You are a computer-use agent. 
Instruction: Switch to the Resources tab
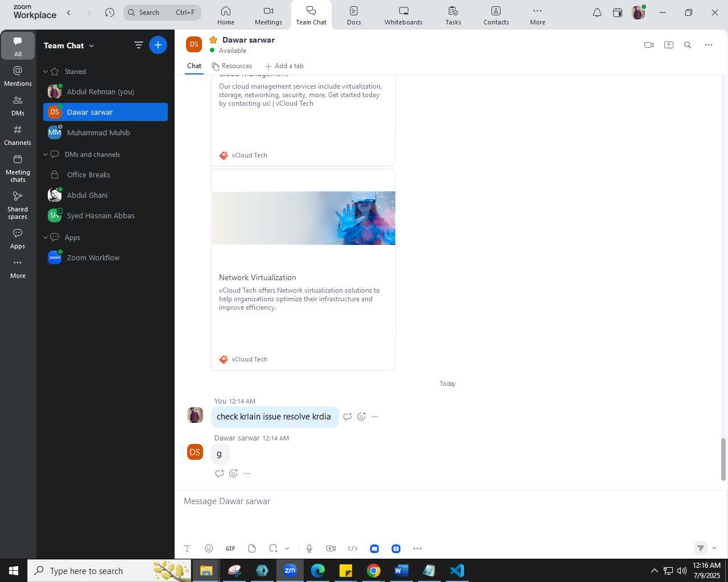click(232, 66)
